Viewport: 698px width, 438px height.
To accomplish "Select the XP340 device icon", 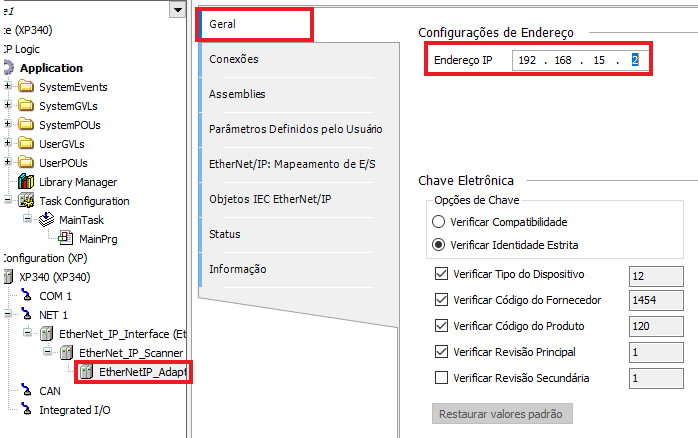I will tap(9, 276).
